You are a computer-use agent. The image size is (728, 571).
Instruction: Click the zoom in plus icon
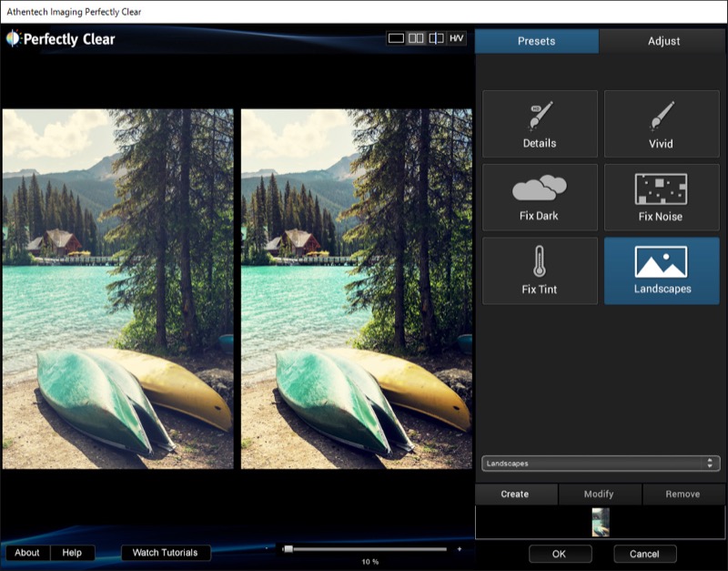point(460,549)
